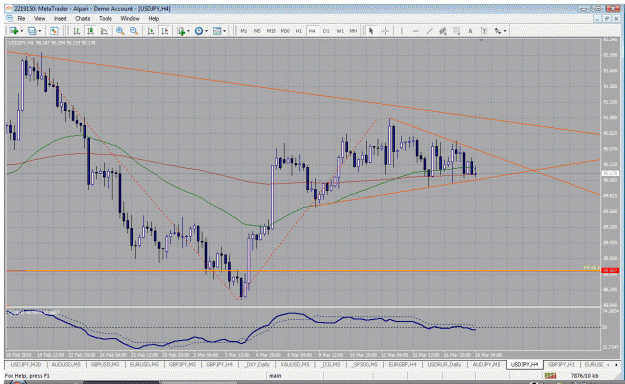Switch to the GBPJPY,H4 chart tab
625x384 pixels.
(220, 365)
